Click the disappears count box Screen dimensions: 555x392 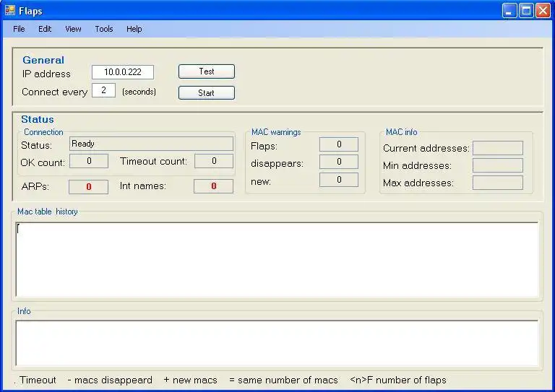[339, 162]
